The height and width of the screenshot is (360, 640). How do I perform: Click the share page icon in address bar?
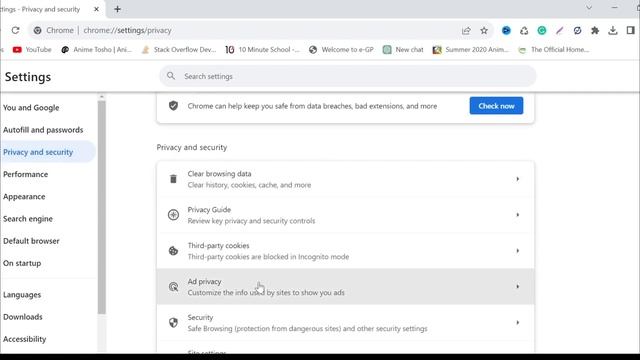click(466, 30)
